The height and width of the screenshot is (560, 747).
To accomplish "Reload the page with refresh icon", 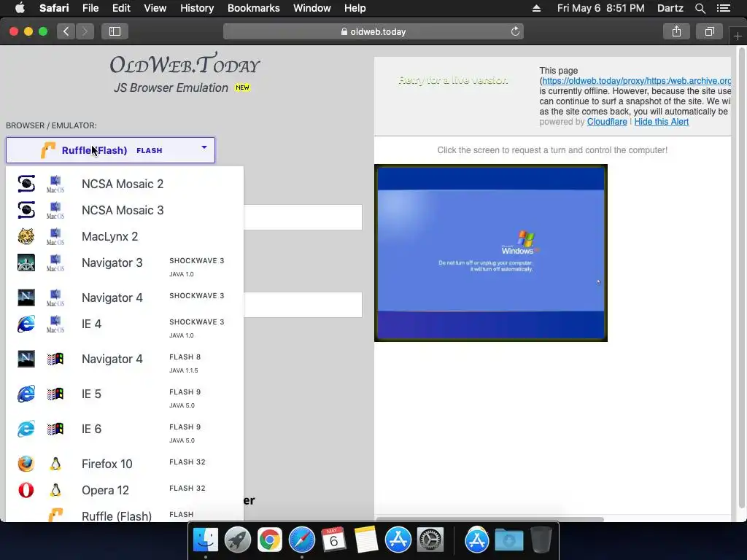I will click(x=515, y=31).
